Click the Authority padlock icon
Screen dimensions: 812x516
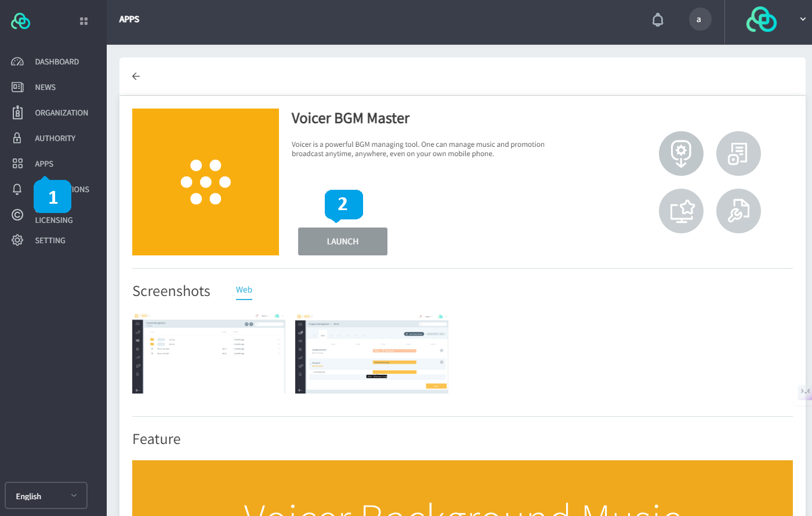[x=17, y=138]
